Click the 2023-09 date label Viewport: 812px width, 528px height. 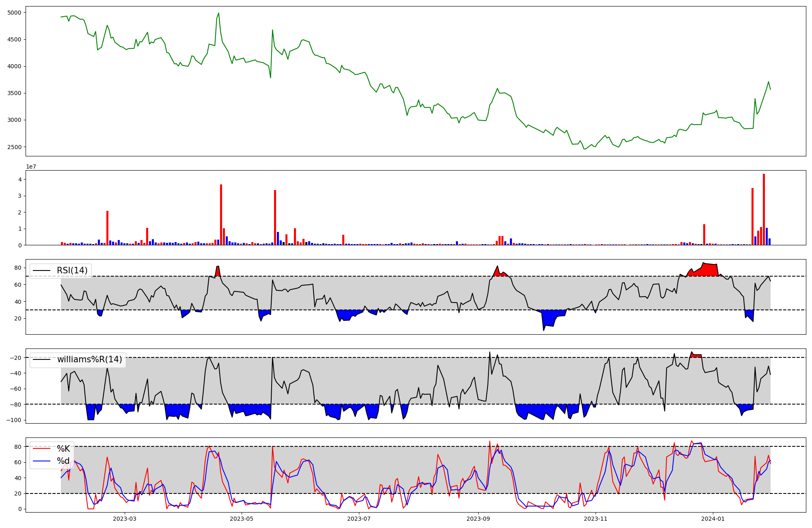coord(478,519)
